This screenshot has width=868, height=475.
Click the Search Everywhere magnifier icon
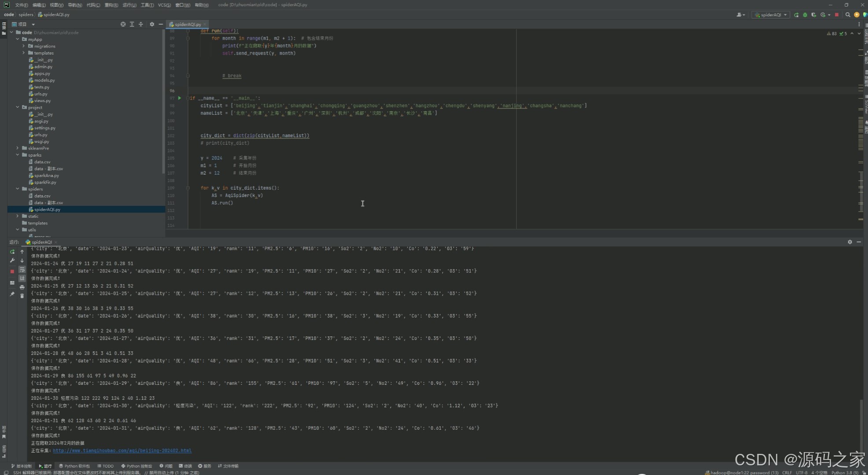tap(848, 15)
